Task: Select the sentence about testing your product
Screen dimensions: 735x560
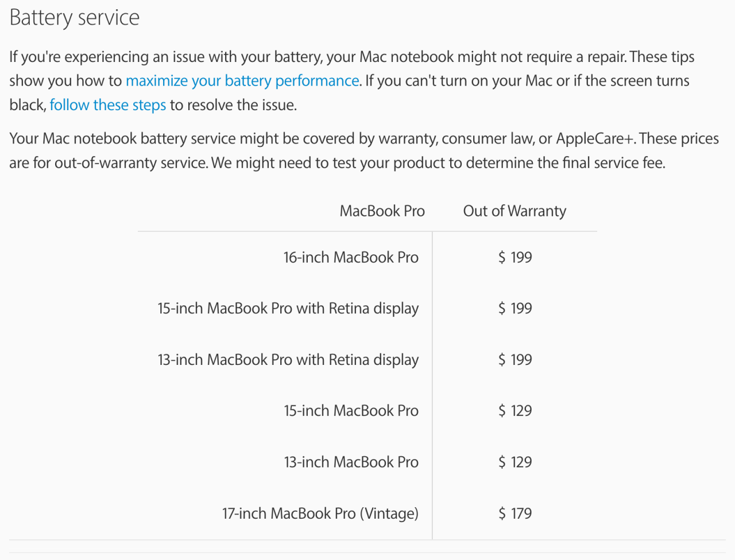Action: [x=438, y=163]
